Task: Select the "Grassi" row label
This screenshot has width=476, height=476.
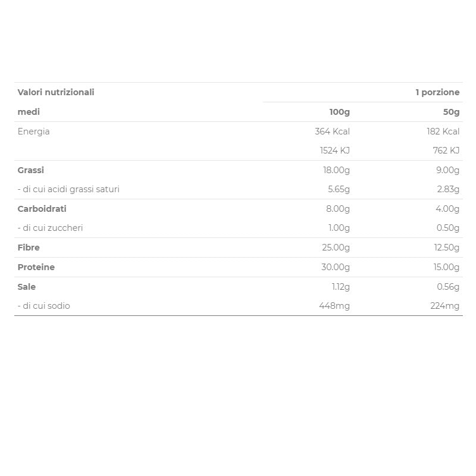Action: [x=31, y=170]
